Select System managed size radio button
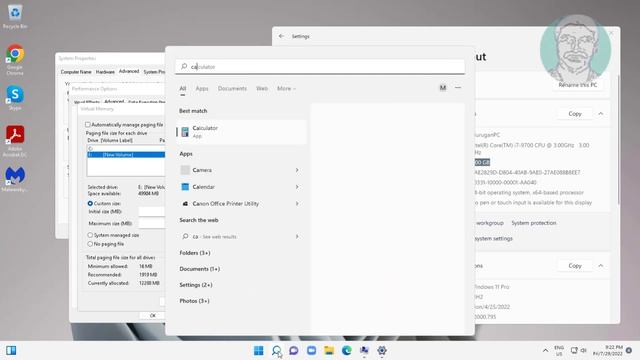Screen dimensions: 640x360 click(x=90, y=235)
